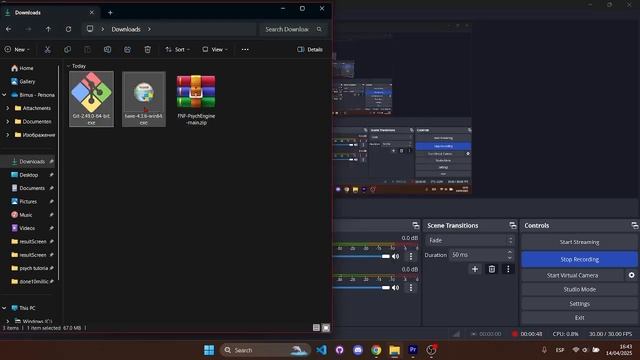Mute the first audio mixer channel
640x360 pixels.
396,256
